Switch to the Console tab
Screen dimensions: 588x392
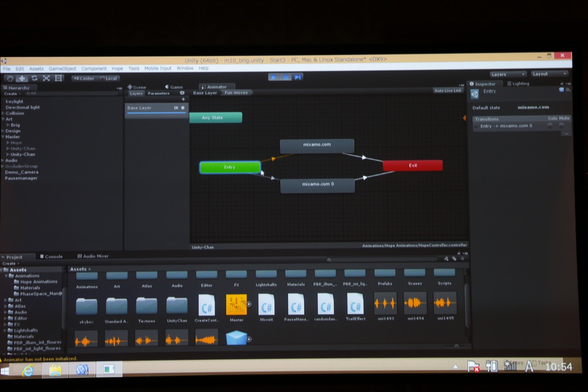[x=51, y=256]
